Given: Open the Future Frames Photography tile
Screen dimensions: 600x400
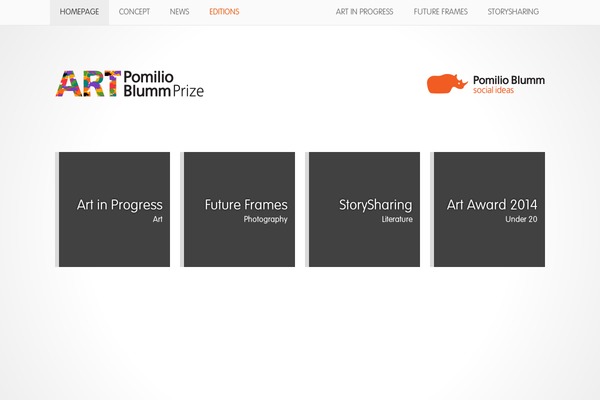Looking at the screenshot, I should tap(238, 209).
